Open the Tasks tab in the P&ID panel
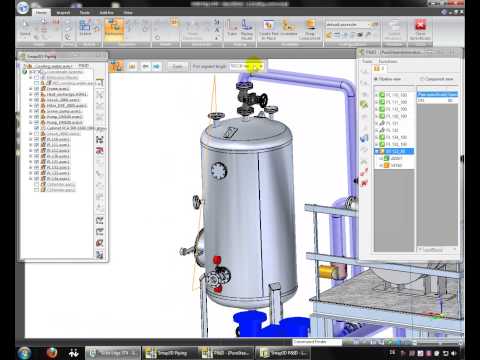Viewport: 480px width, 360px height. 367,61
